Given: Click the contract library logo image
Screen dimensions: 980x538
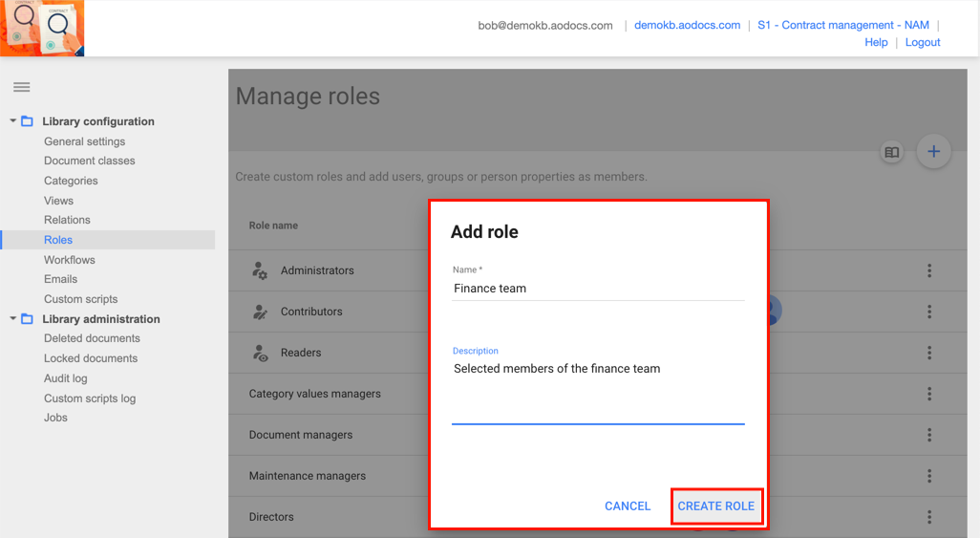Looking at the screenshot, I should pyautogui.click(x=42, y=28).
